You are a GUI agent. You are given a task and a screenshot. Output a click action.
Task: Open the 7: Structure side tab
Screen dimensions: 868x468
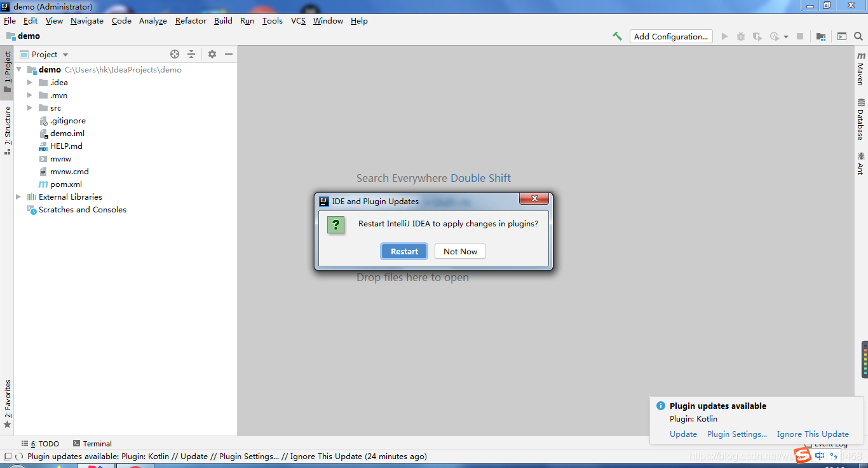(x=7, y=130)
